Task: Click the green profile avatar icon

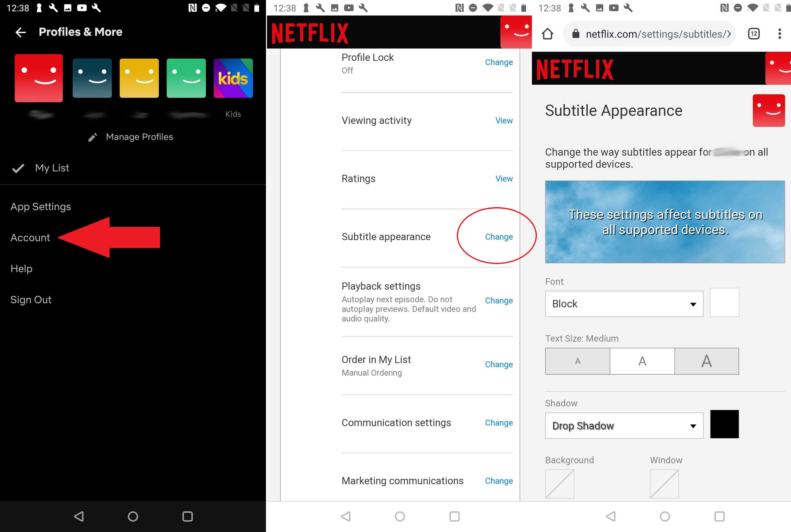Action: [187, 77]
